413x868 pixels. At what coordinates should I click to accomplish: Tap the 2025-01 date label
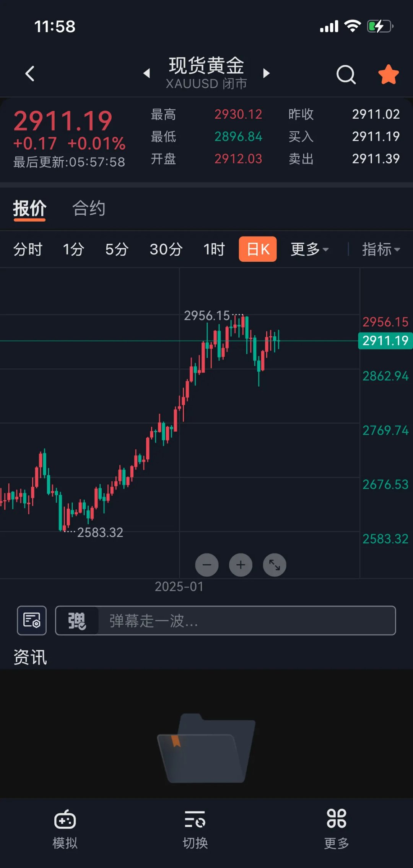click(179, 586)
